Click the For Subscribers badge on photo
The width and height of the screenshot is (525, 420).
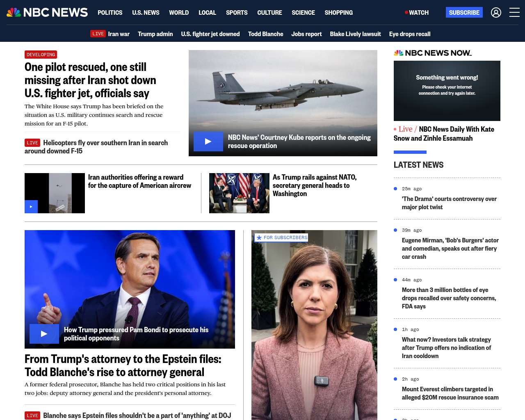click(x=281, y=238)
